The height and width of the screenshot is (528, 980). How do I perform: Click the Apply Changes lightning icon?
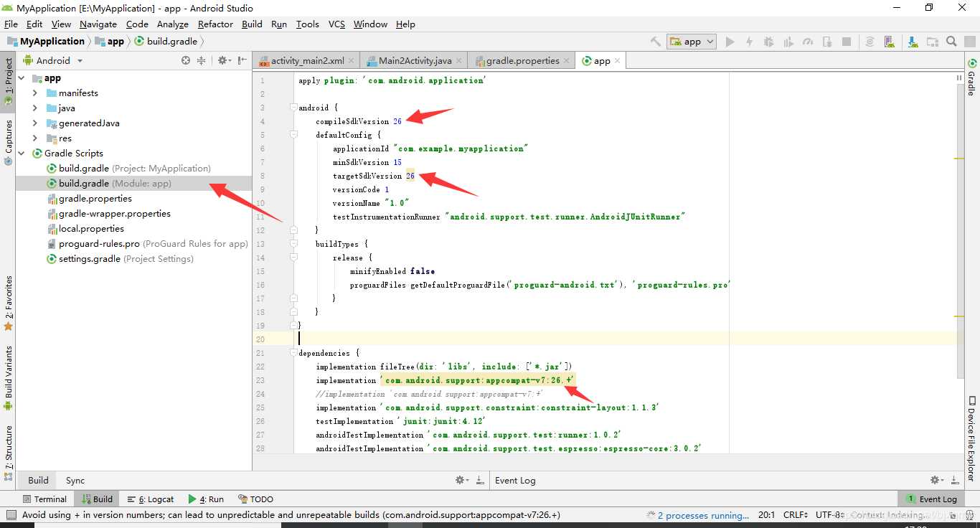(749, 42)
